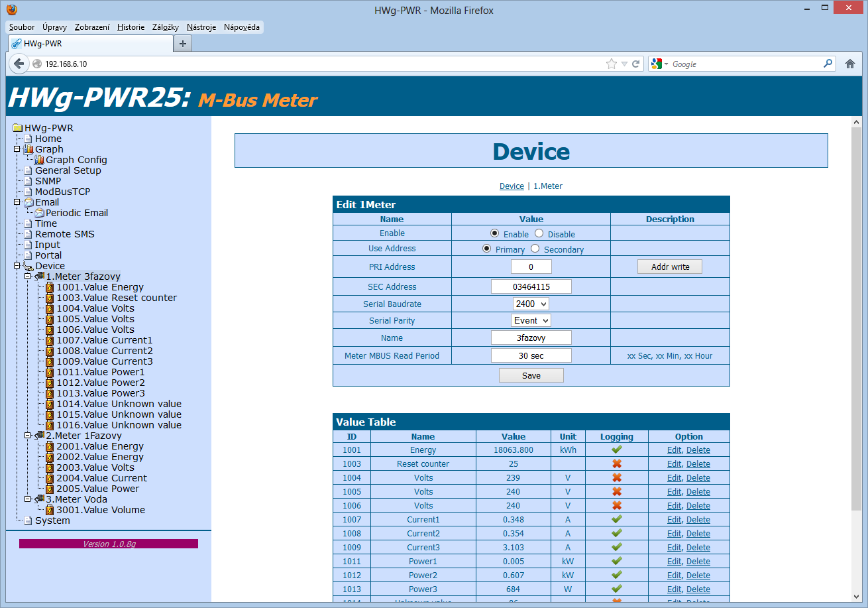Viewport: 868px width, 608px height.
Task: Click Delete link for Current3 row 1009
Action: [698, 548]
